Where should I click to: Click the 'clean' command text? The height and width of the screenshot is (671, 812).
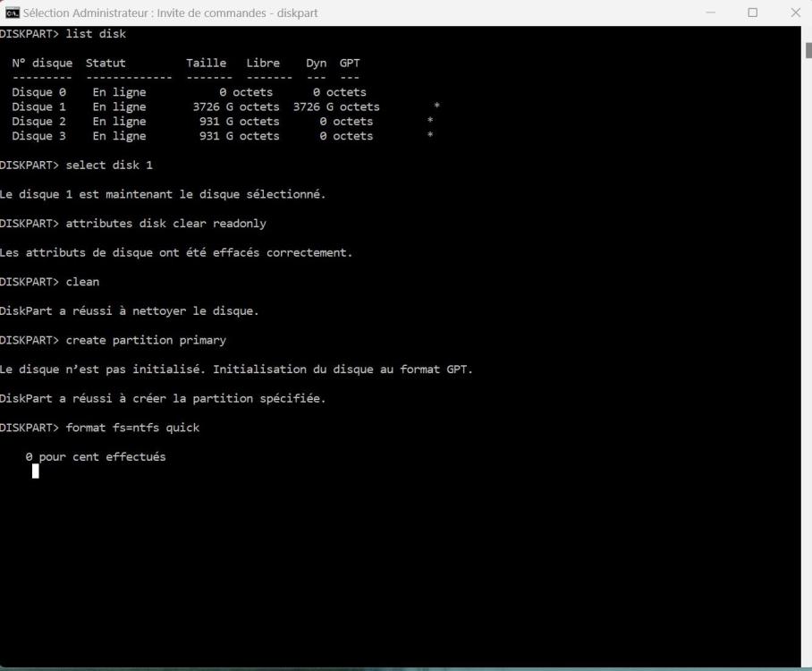[82, 282]
